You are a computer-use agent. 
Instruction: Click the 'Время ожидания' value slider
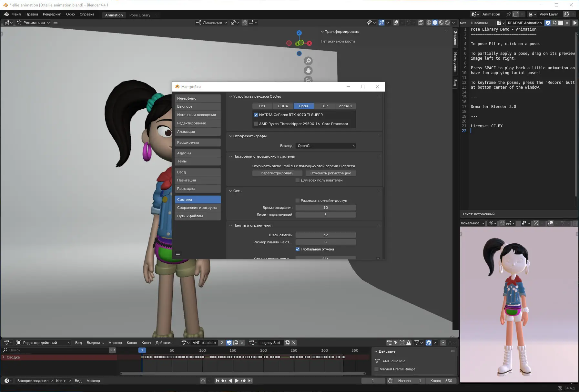pyautogui.click(x=326, y=208)
